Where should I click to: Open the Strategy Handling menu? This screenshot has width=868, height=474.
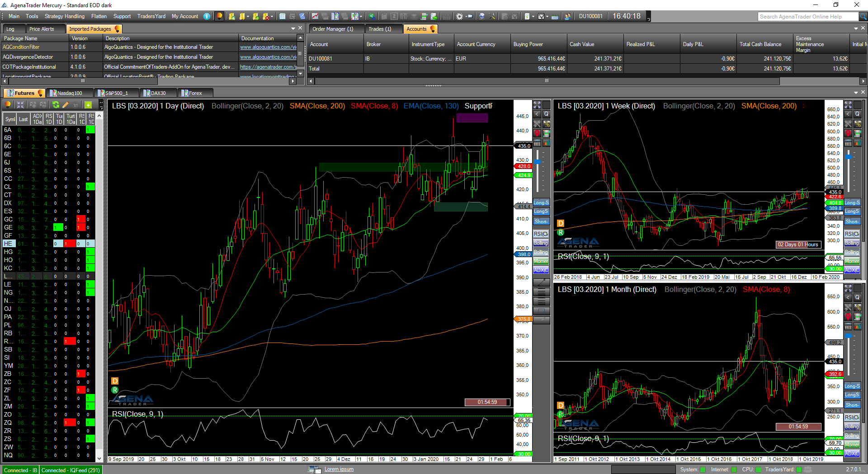[x=65, y=16]
